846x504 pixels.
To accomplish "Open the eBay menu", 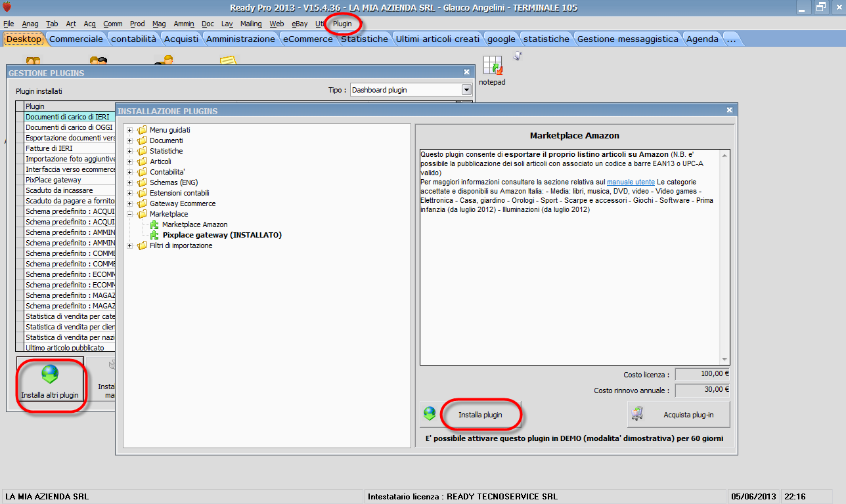I will point(300,24).
